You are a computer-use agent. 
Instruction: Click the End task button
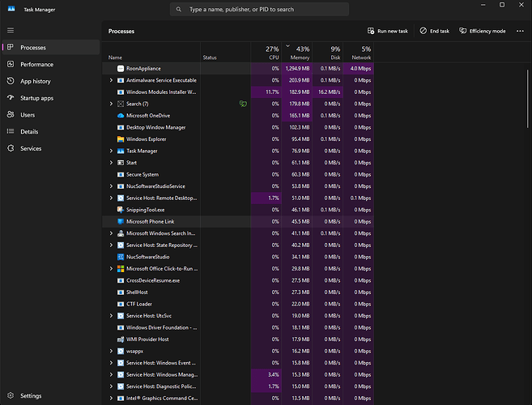click(x=435, y=31)
